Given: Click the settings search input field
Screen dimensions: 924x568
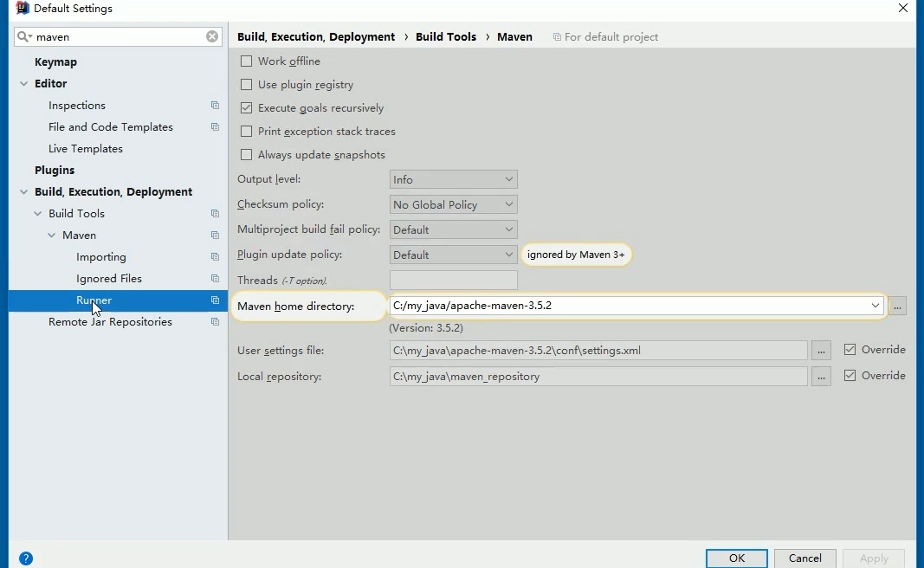Looking at the screenshot, I should point(118,36).
